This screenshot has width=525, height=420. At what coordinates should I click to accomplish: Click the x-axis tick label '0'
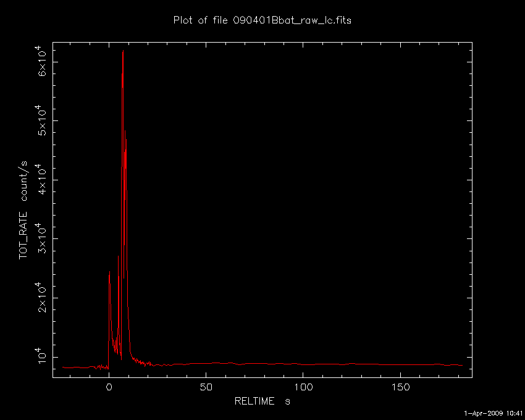click(x=109, y=387)
